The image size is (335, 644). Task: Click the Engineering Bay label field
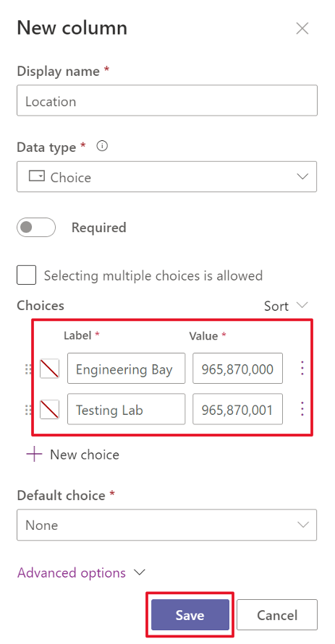pyautogui.click(x=126, y=369)
